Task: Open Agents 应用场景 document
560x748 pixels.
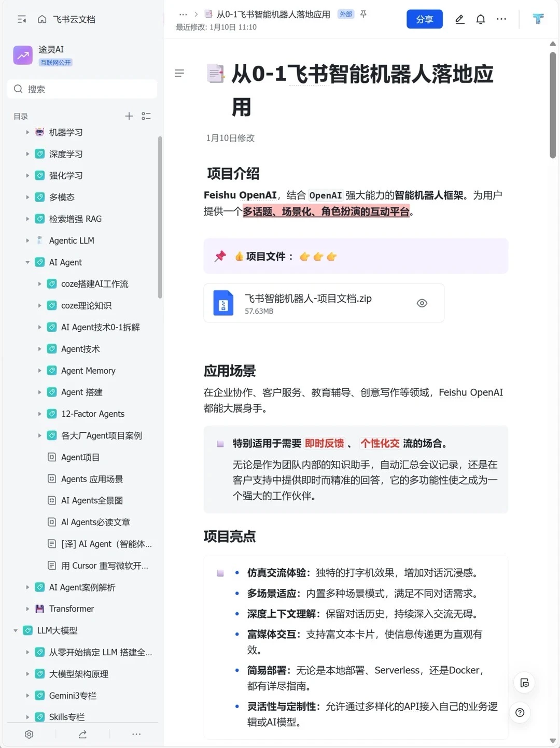Action: click(92, 479)
